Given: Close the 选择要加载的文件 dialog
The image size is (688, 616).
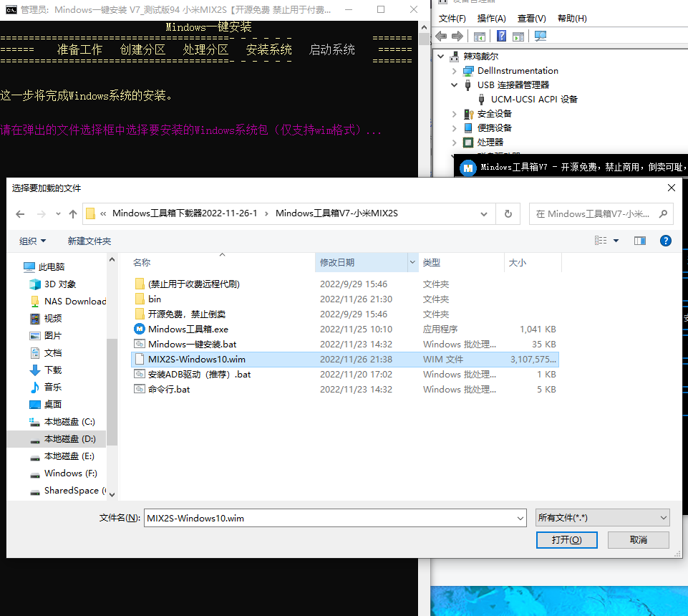Looking at the screenshot, I should [671, 188].
